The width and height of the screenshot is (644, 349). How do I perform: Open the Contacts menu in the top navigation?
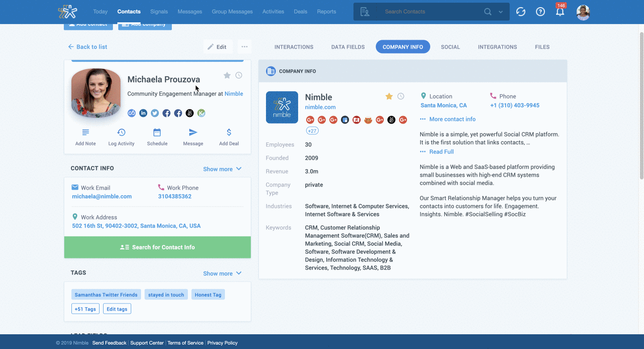(129, 11)
